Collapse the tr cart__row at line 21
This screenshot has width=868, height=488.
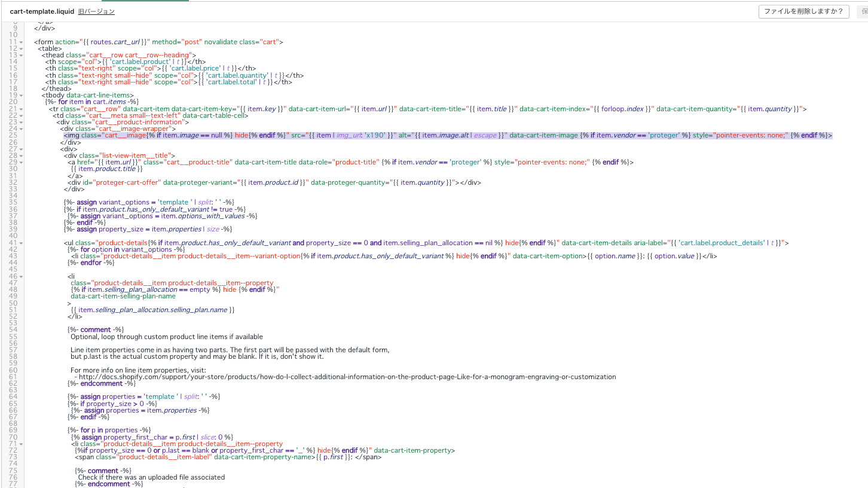tap(21, 109)
